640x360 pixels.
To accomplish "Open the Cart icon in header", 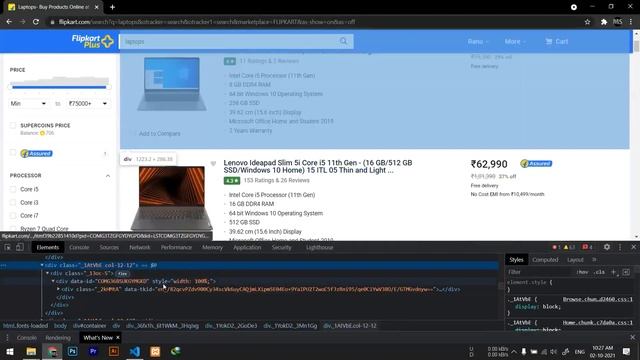I will coord(556,41).
